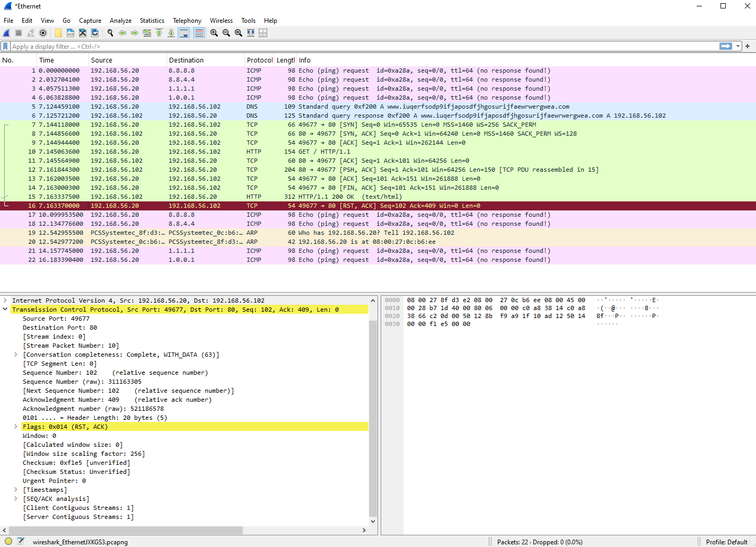Open the Tools menu
The height and width of the screenshot is (547, 756).
pyautogui.click(x=248, y=21)
